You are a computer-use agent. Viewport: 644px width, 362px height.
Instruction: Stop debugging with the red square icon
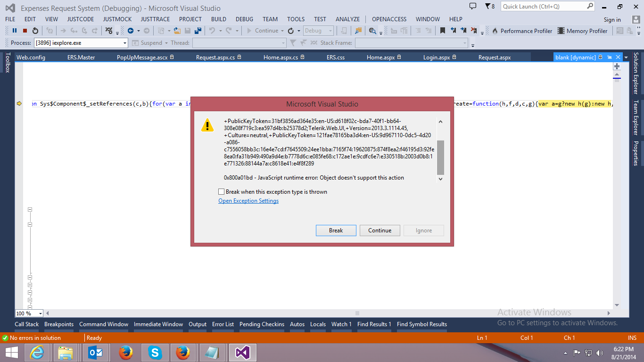(x=25, y=31)
